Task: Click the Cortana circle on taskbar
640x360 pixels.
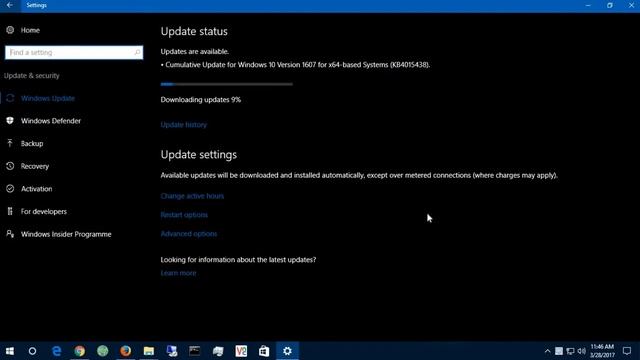Action: pos(32,351)
